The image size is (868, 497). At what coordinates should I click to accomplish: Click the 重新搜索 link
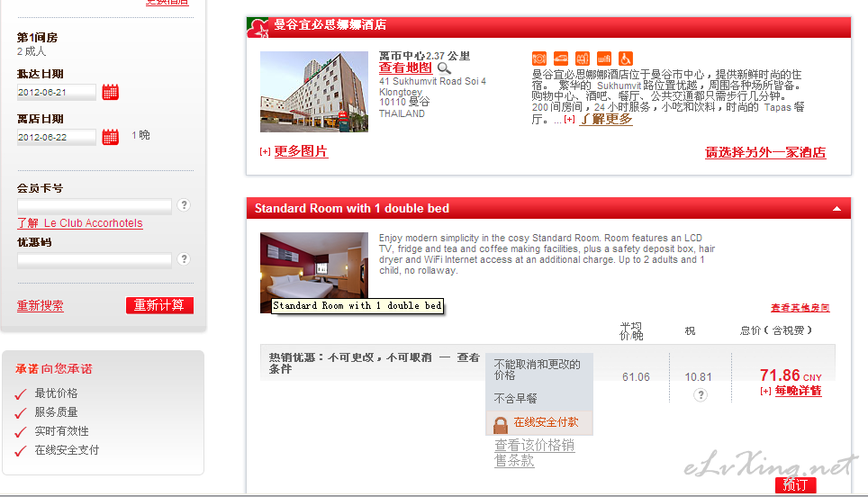coord(40,305)
